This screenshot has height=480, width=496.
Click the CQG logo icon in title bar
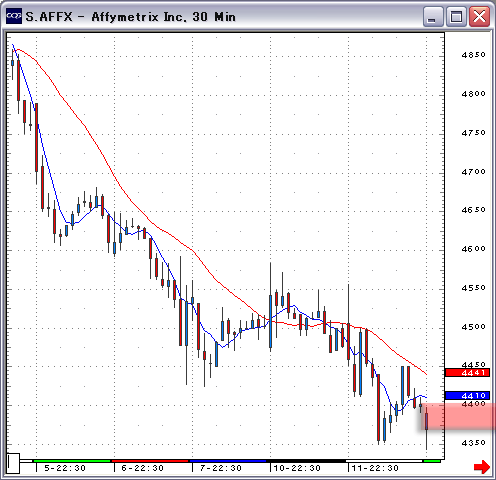14,16
